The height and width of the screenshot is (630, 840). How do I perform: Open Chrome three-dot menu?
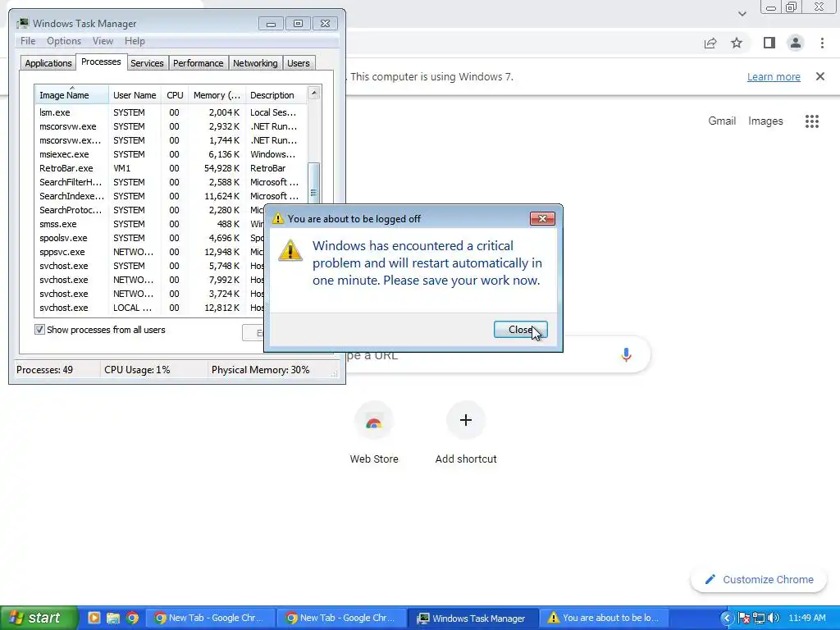pos(822,43)
